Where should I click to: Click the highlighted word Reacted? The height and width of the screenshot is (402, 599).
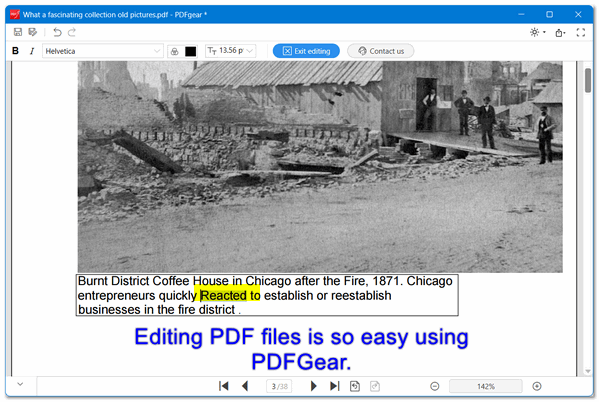pos(223,295)
